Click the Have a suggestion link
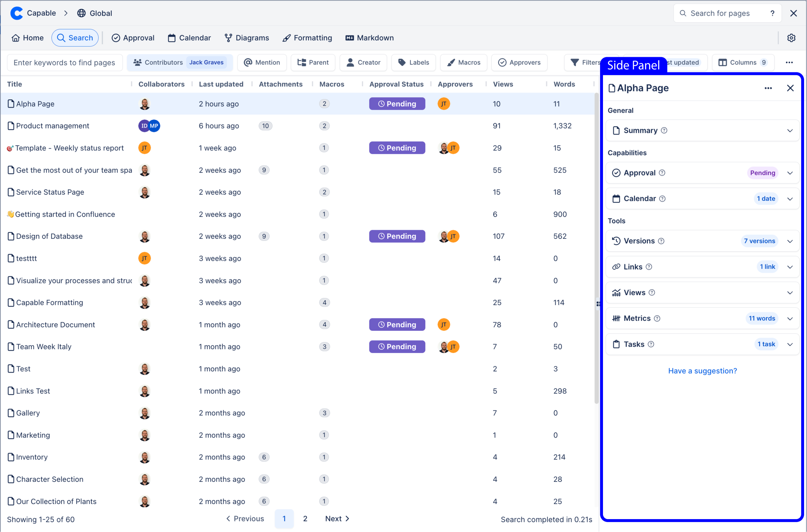The height and width of the screenshot is (532, 807). click(702, 371)
